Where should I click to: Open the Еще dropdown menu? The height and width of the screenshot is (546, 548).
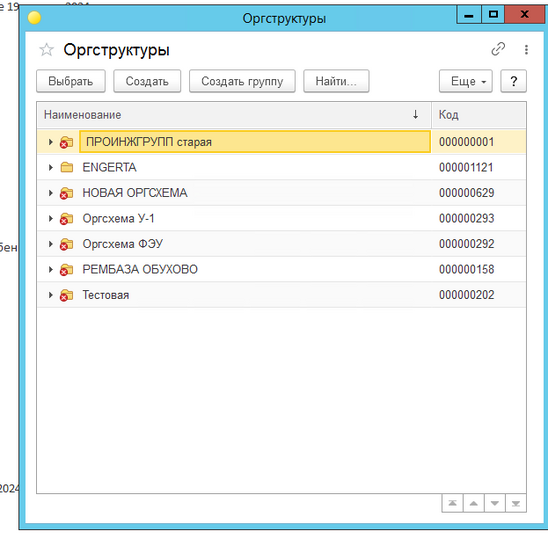tap(466, 81)
